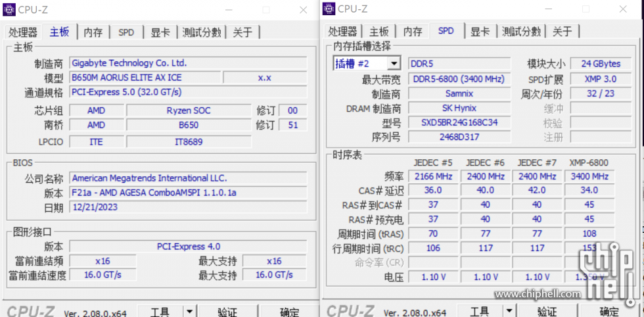Click the PCI-Express 5.0 (32.0 GT/s) field
644x317 pixels.
pos(188,91)
